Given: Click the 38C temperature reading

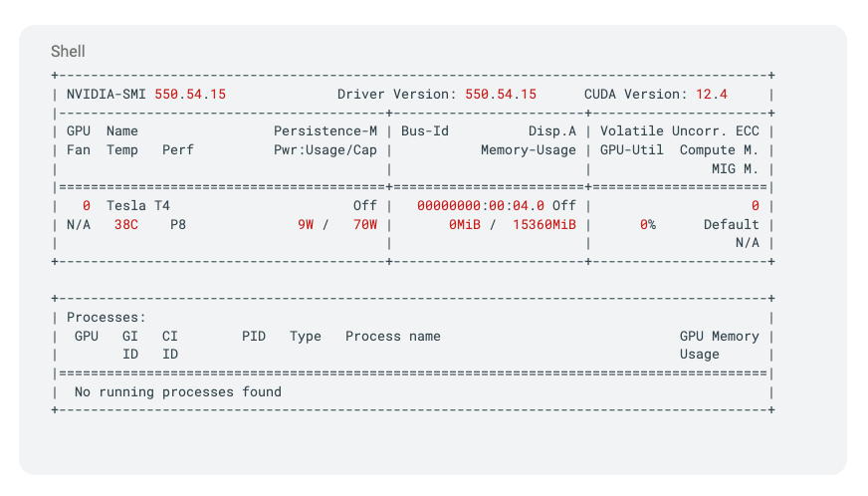Looking at the screenshot, I should [126, 225].
